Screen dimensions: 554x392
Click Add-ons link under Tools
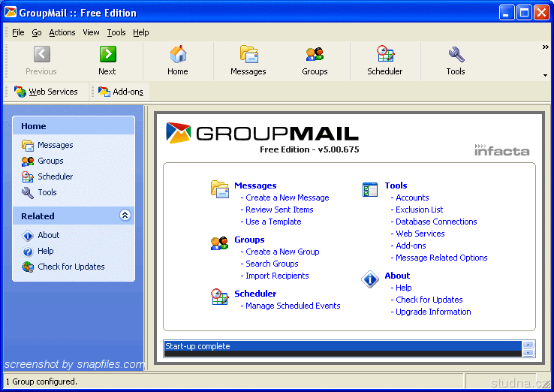click(x=411, y=246)
